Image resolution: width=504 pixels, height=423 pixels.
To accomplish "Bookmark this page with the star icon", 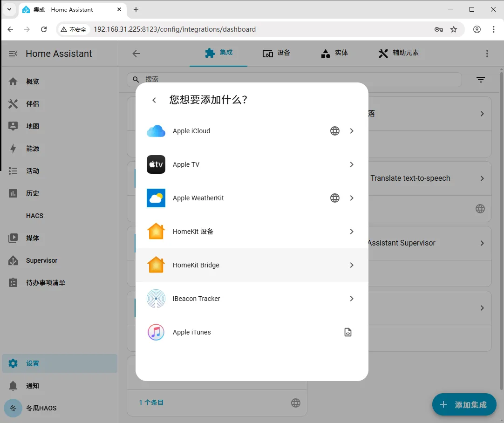I will [454, 29].
